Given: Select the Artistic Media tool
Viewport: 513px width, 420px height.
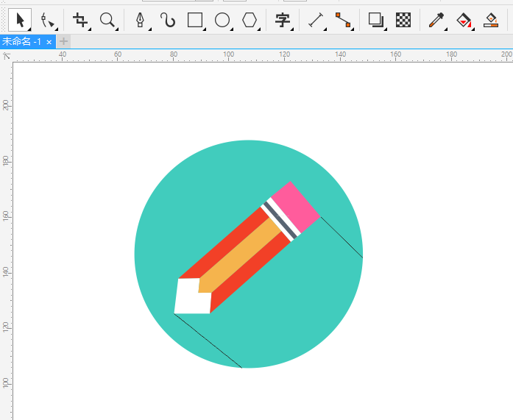Looking at the screenshot, I should click(168, 21).
